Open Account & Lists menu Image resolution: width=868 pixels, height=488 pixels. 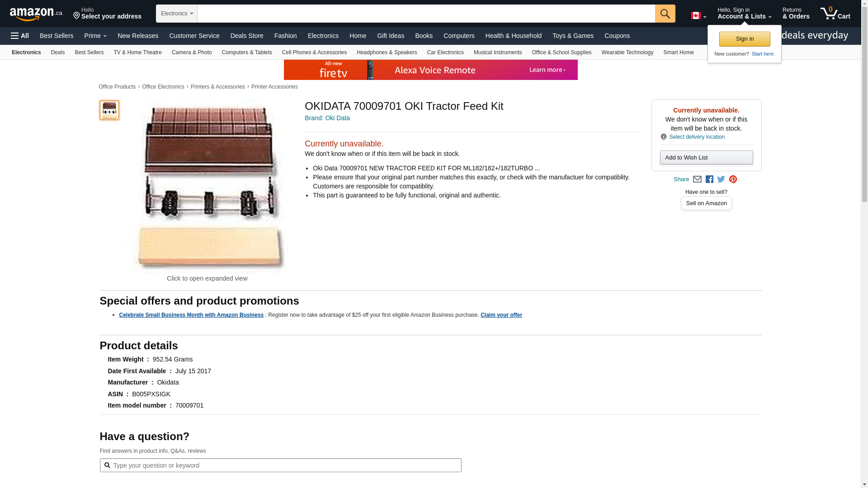click(744, 14)
